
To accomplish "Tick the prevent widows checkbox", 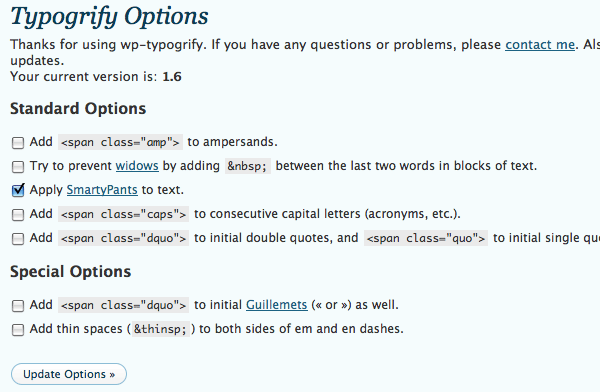I will coord(18,167).
